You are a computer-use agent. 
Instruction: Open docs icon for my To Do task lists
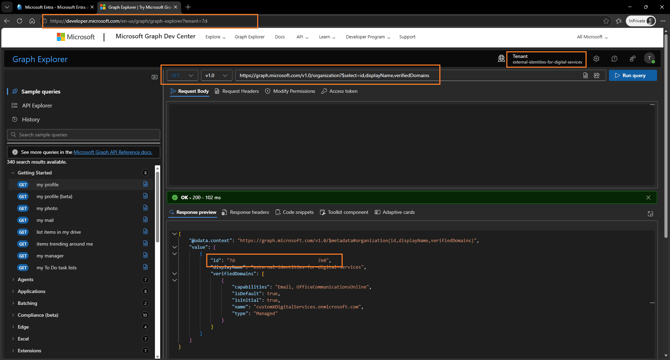pyautogui.click(x=145, y=267)
